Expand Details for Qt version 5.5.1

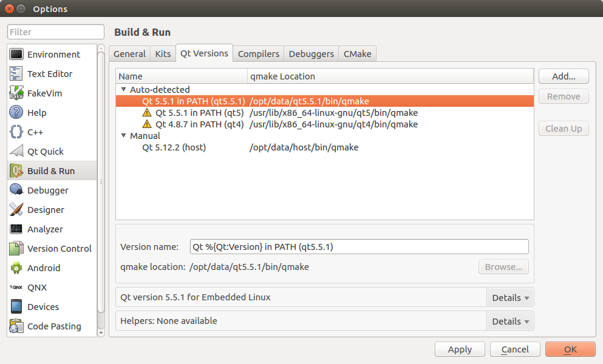pyautogui.click(x=510, y=298)
